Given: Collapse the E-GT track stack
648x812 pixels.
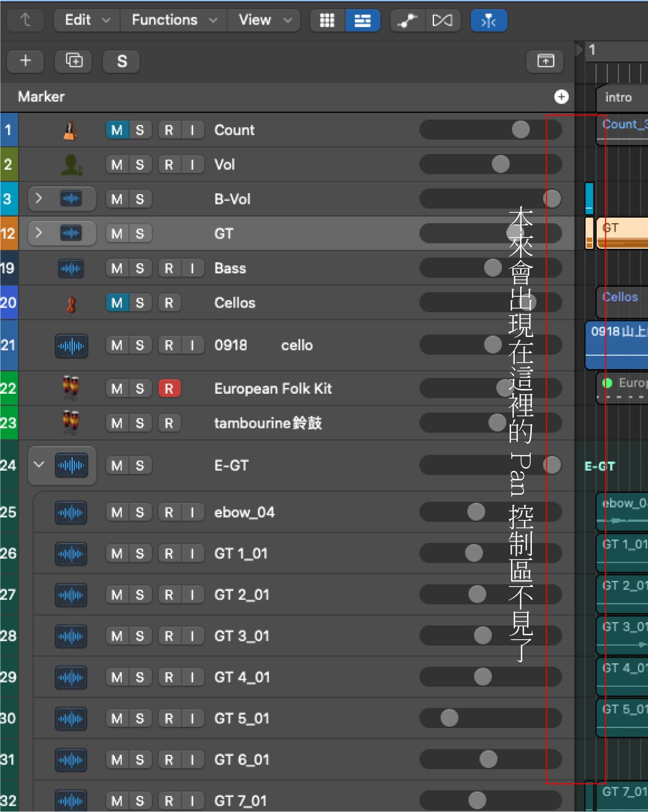Looking at the screenshot, I should (39, 465).
